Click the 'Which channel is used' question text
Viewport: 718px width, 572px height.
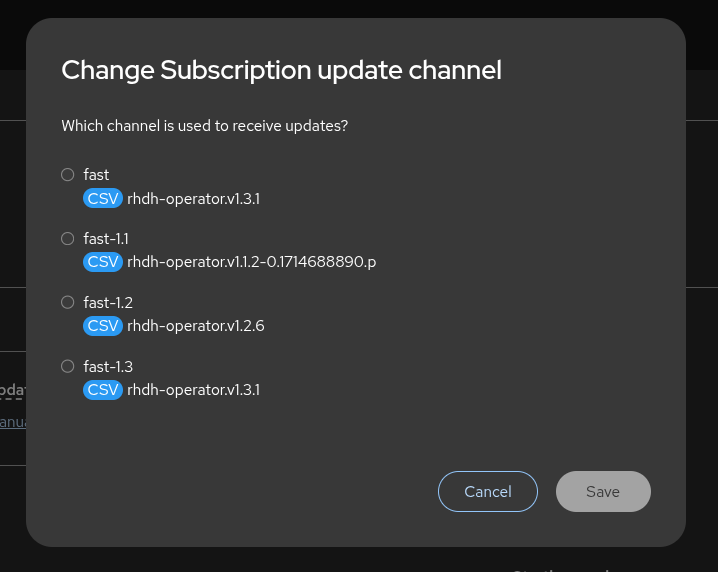pos(205,126)
